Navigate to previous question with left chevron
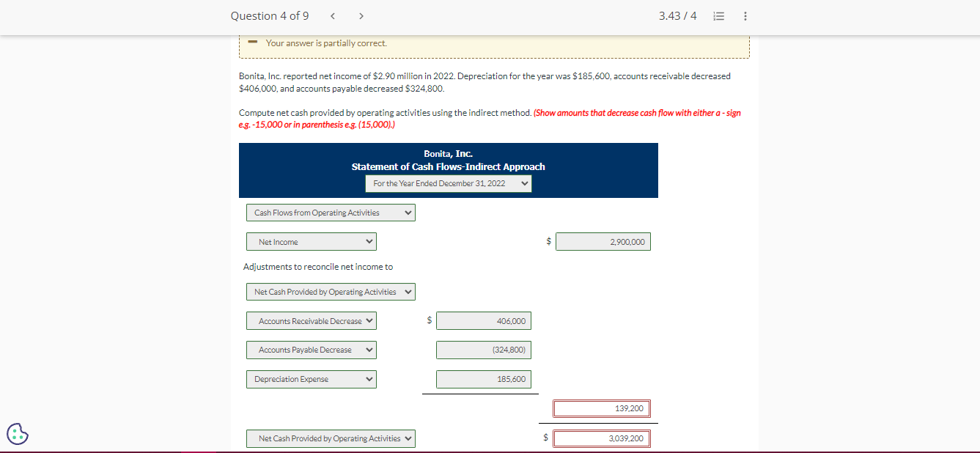The height and width of the screenshot is (453, 980). pos(332,15)
